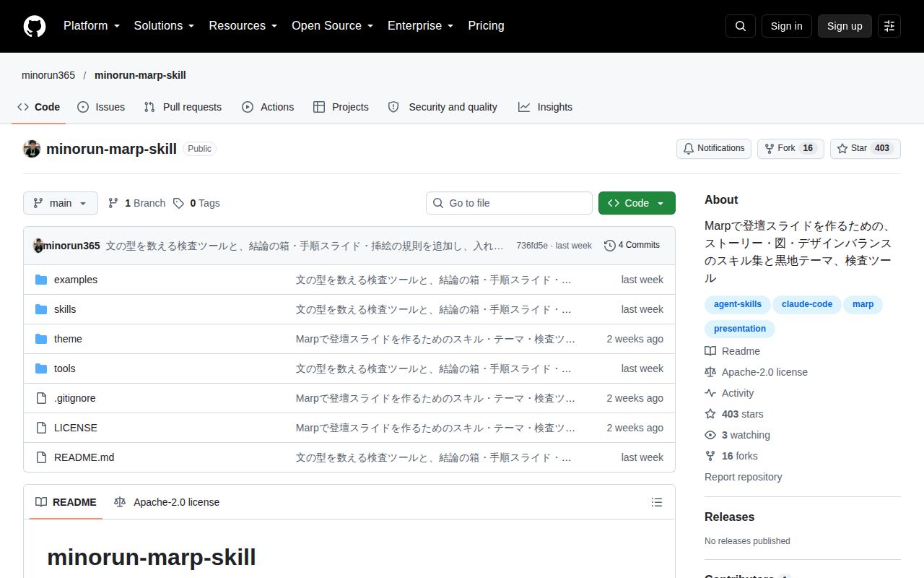Viewport: 924px width, 578px height.
Task: Open the 0 Tags link
Action: point(196,203)
